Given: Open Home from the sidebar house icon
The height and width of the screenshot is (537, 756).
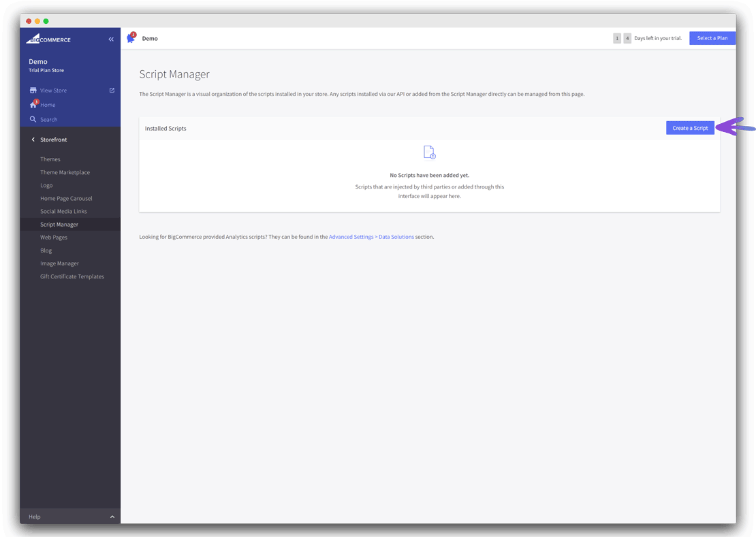Looking at the screenshot, I should [x=32, y=105].
